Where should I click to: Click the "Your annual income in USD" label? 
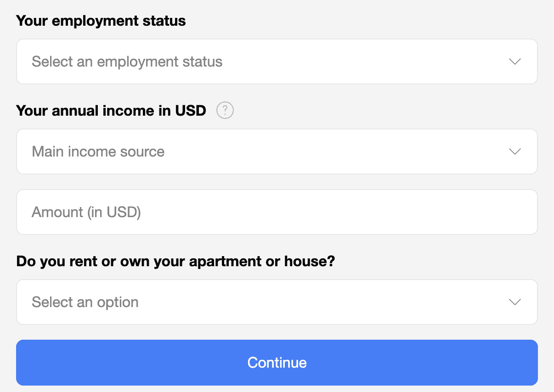tap(111, 111)
